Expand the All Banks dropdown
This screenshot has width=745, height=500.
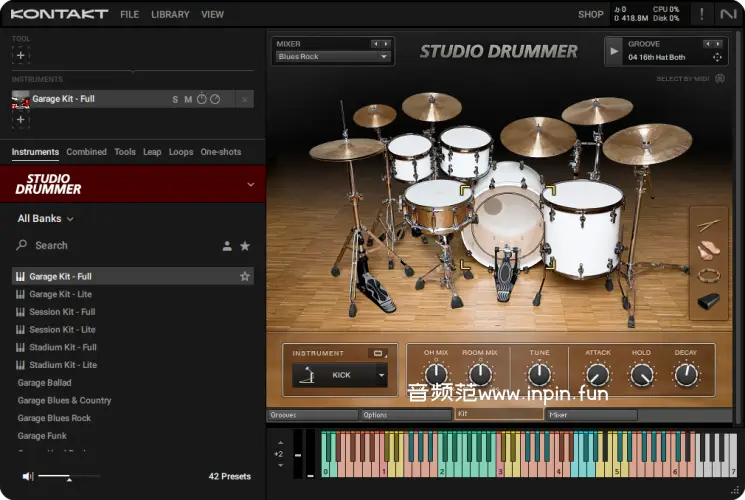(45, 219)
